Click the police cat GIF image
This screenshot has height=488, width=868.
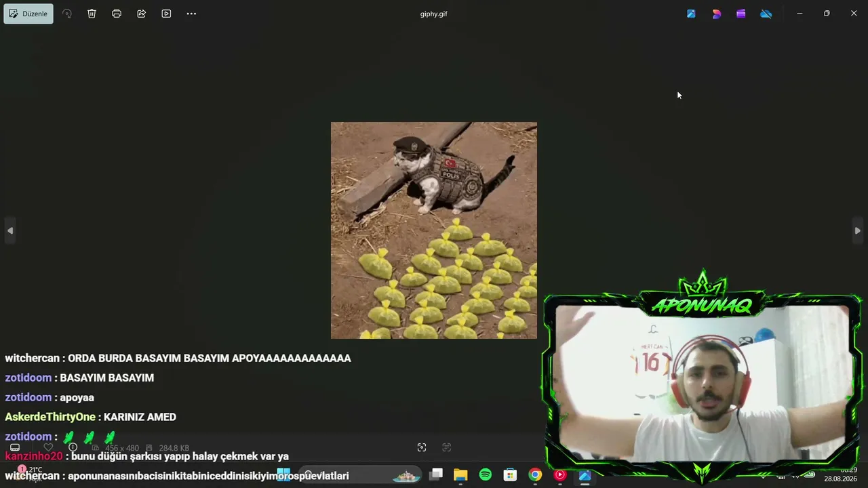tap(434, 230)
